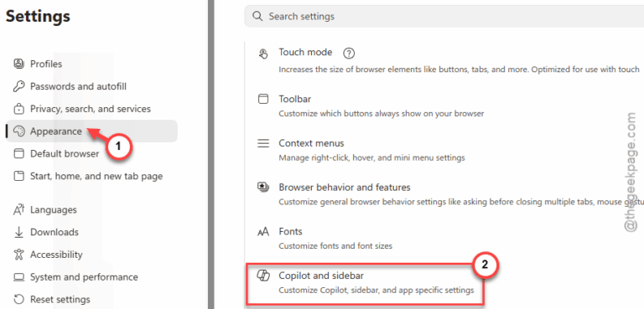Click the Browser behavior and features icon
Image resolution: width=644 pixels, height=309 pixels.
coord(262,188)
